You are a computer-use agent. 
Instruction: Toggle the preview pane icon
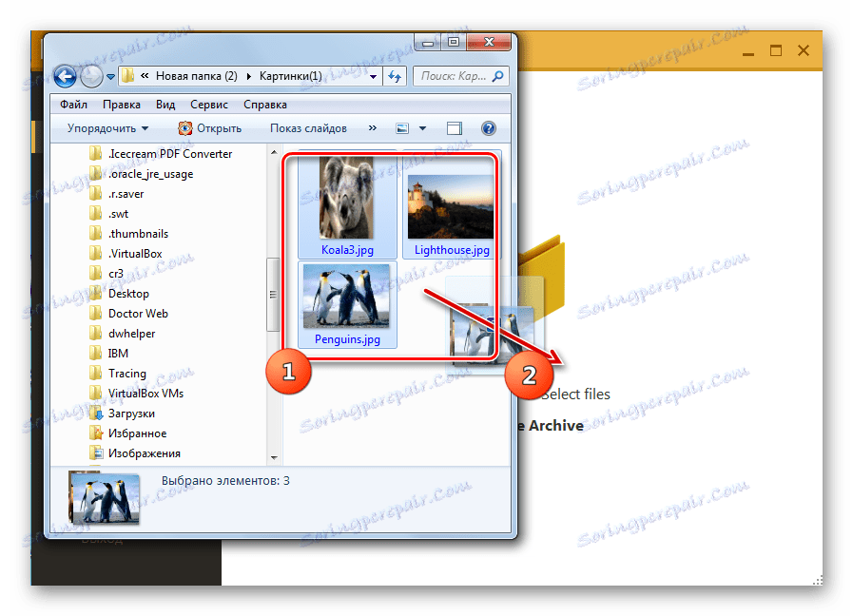[x=455, y=128]
